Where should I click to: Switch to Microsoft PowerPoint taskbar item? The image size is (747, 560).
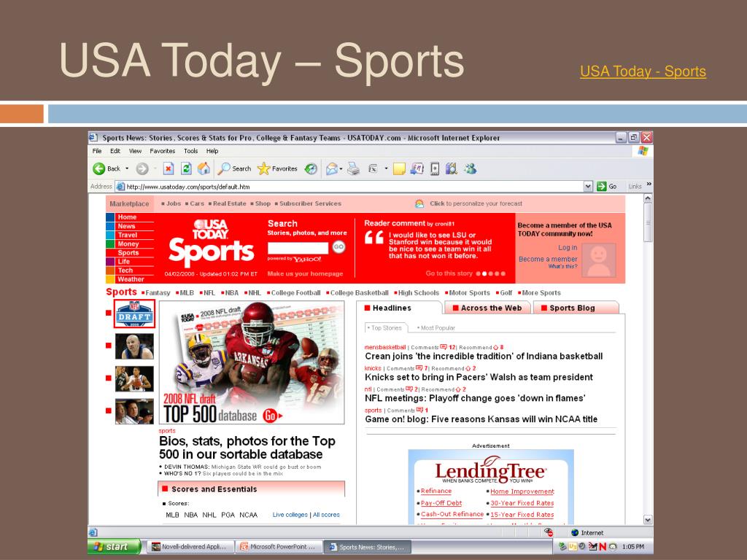click(278, 547)
